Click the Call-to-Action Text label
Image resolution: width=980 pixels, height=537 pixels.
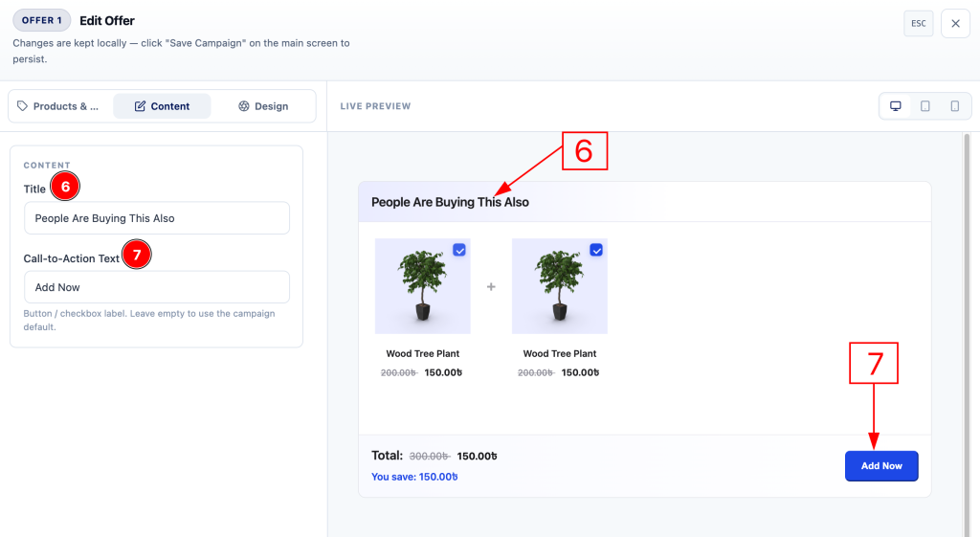pyautogui.click(x=71, y=258)
